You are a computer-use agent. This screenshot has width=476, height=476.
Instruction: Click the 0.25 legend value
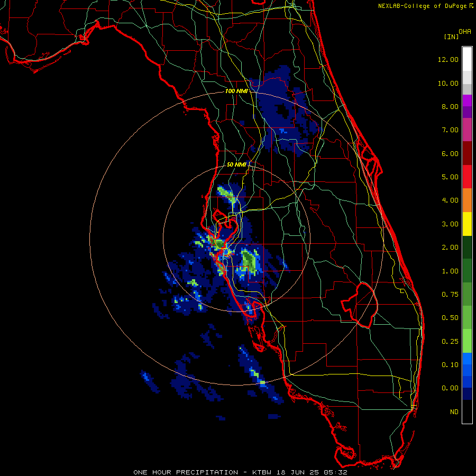[x=450, y=342]
